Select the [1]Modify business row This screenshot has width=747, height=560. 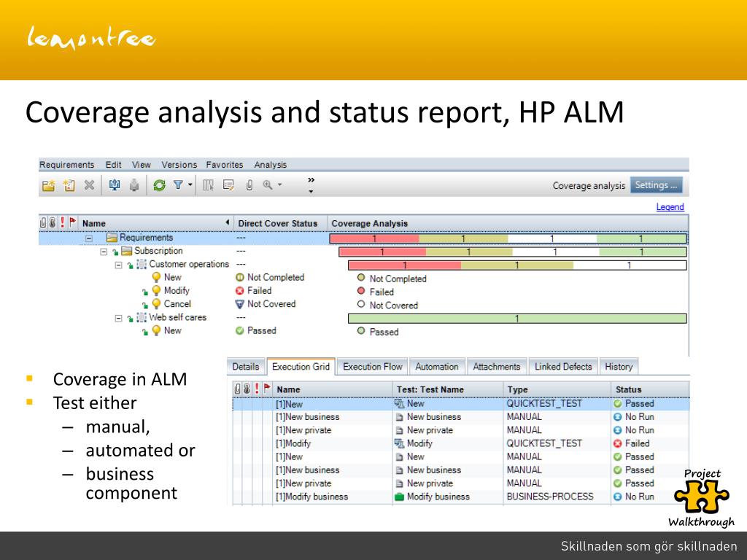(x=461, y=497)
